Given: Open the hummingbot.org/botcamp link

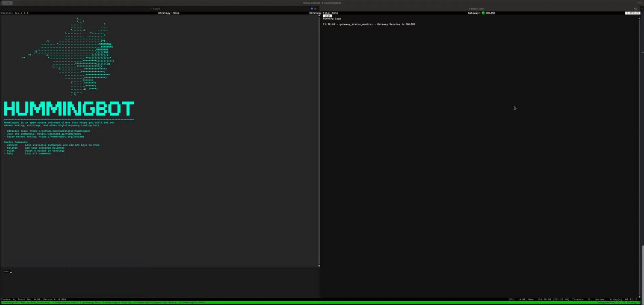Looking at the screenshot, I should (61, 136).
